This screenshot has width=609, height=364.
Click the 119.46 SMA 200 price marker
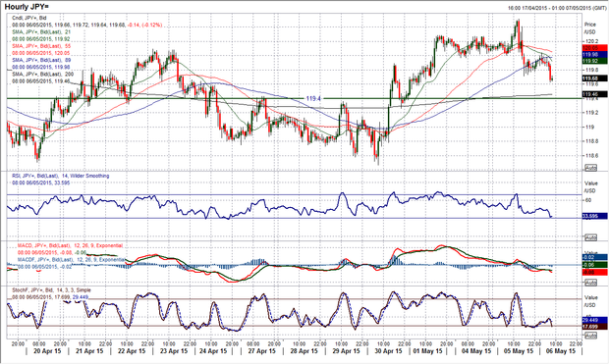594,94
